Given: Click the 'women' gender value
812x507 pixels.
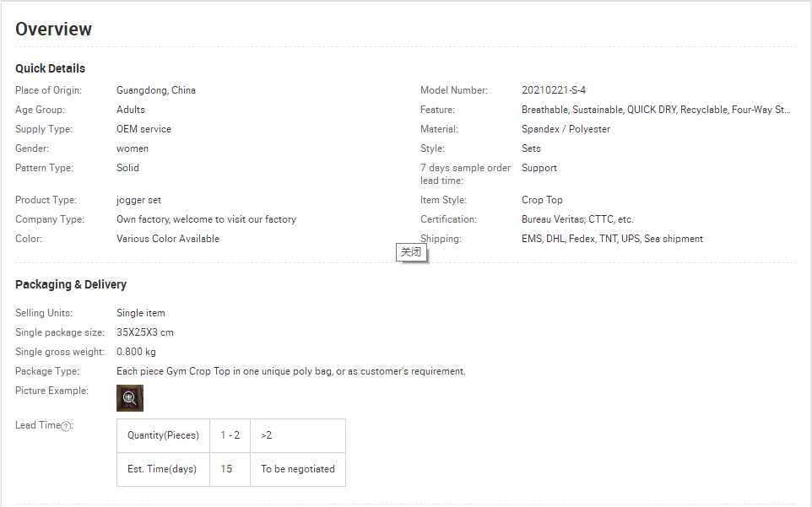Looking at the screenshot, I should tap(133, 148).
